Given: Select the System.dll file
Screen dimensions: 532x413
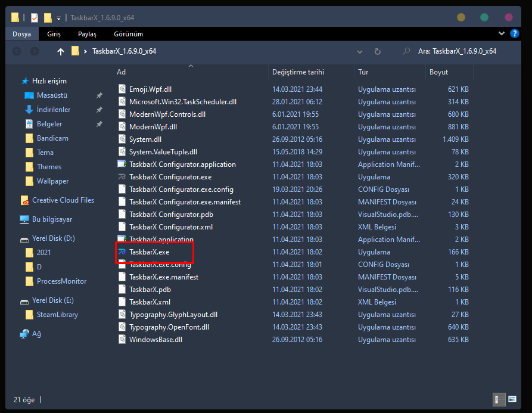Looking at the screenshot, I should click(x=145, y=139).
